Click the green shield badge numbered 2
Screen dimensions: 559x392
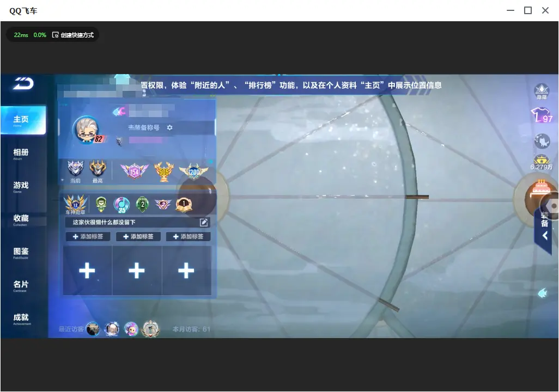click(142, 204)
